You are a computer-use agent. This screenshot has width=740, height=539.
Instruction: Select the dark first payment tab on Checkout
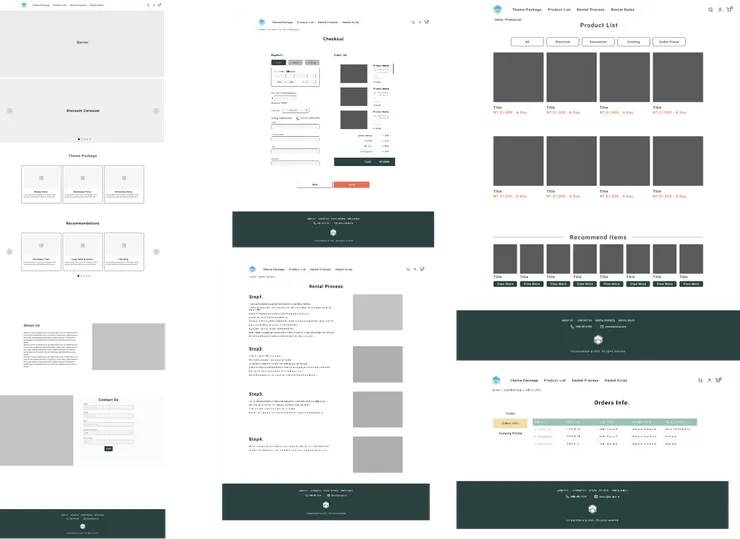[278, 62]
